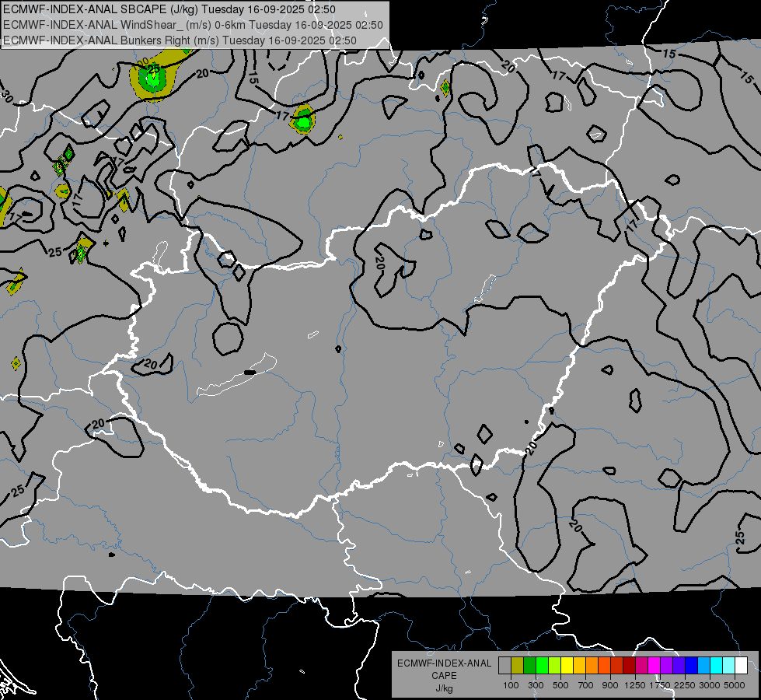Click the 5000 value under legend
761x700 pixels.
(735, 685)
